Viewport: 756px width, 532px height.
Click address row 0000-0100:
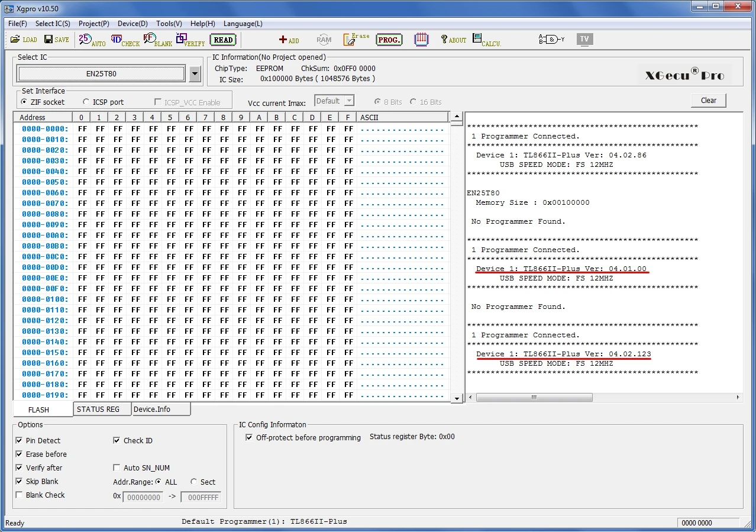tap(45, 299)
